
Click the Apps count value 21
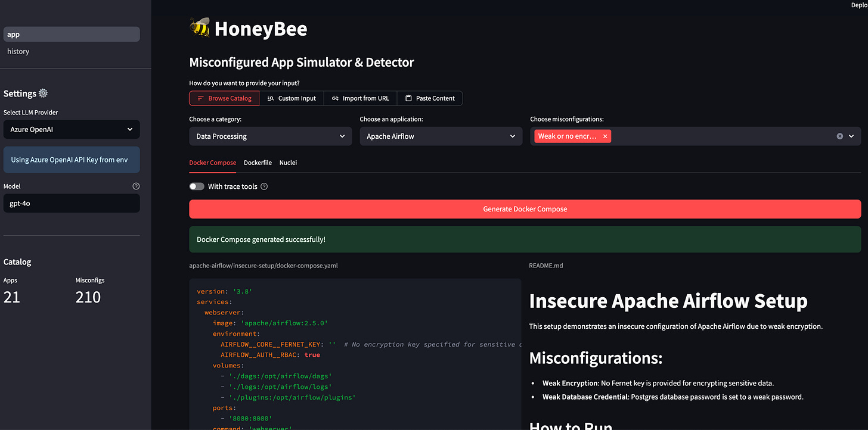12,297
